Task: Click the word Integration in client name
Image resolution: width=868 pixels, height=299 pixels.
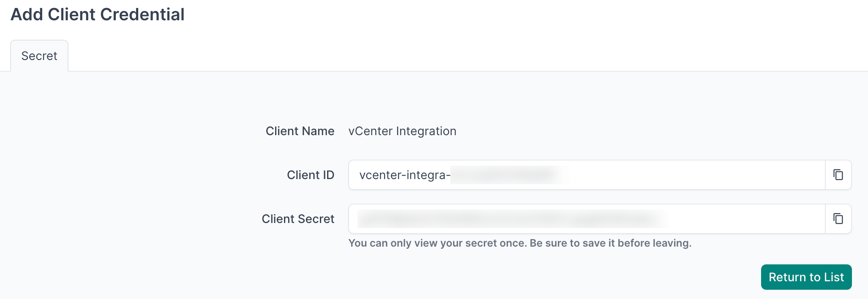Action: [426, 131]
